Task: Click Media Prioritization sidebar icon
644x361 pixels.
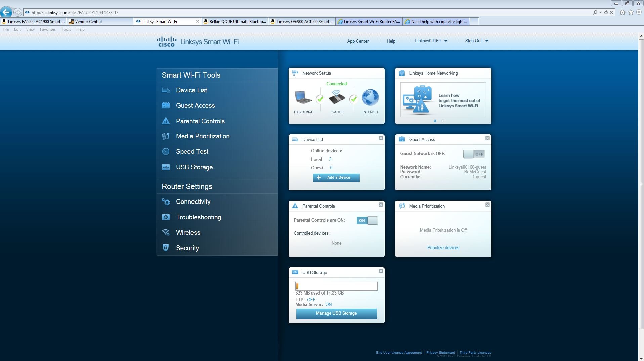Action: (166, 136)
